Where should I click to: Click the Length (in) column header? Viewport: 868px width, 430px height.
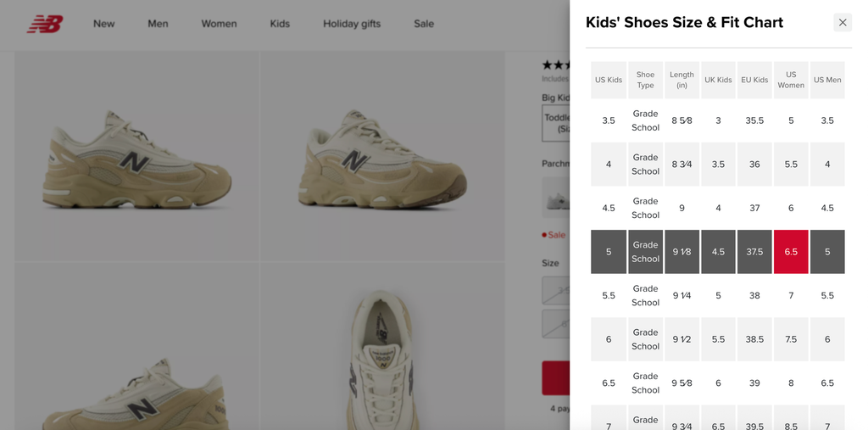[x=682, y=80]
